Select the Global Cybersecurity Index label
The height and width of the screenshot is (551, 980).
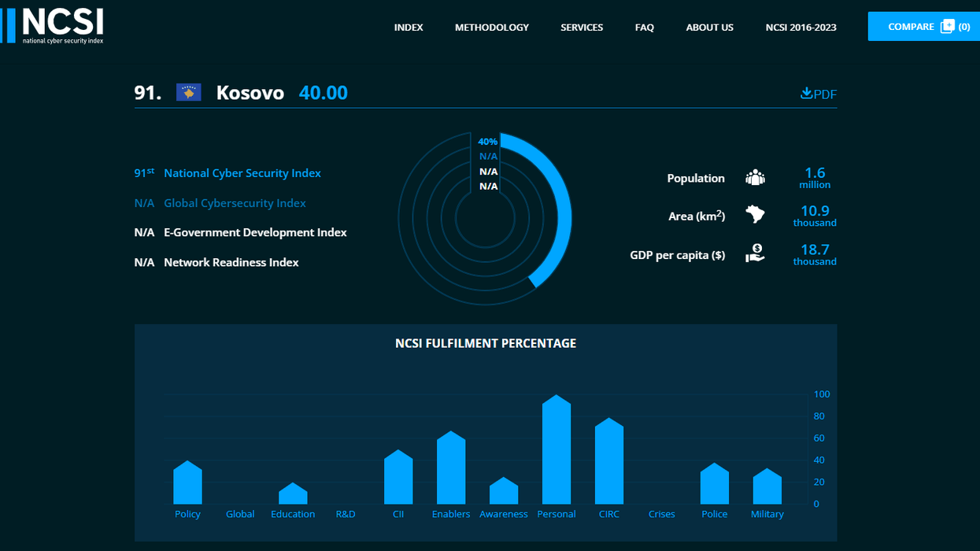(235, 203)
